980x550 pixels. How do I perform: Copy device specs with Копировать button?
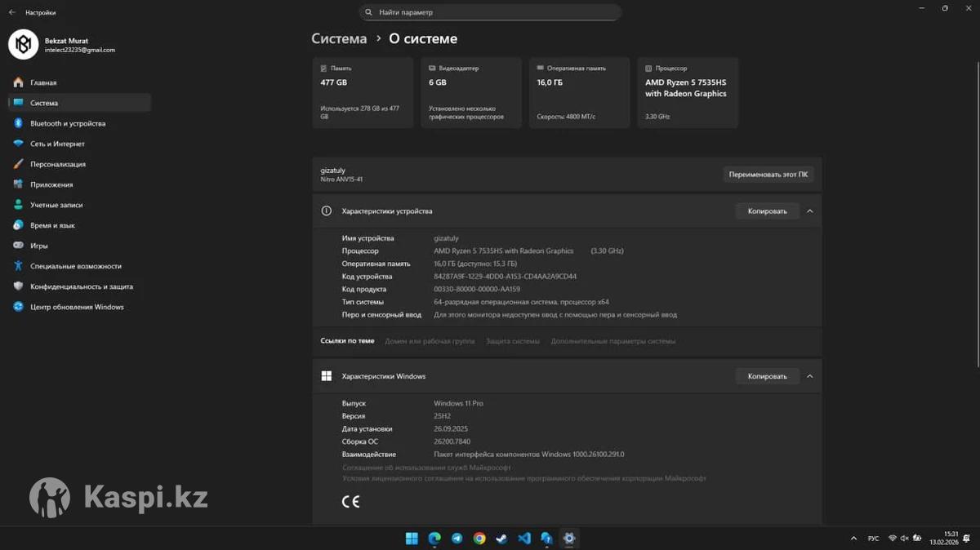tap(767, 211)
